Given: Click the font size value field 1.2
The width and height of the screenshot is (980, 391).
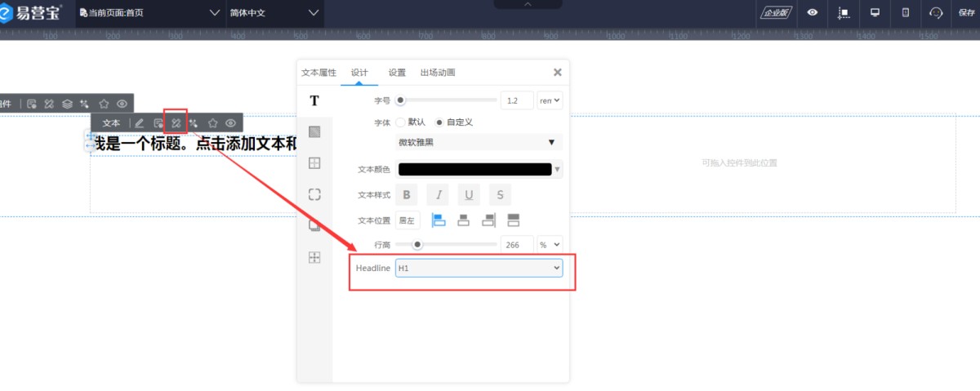Looking at the screenshot, I should [517, 100].
